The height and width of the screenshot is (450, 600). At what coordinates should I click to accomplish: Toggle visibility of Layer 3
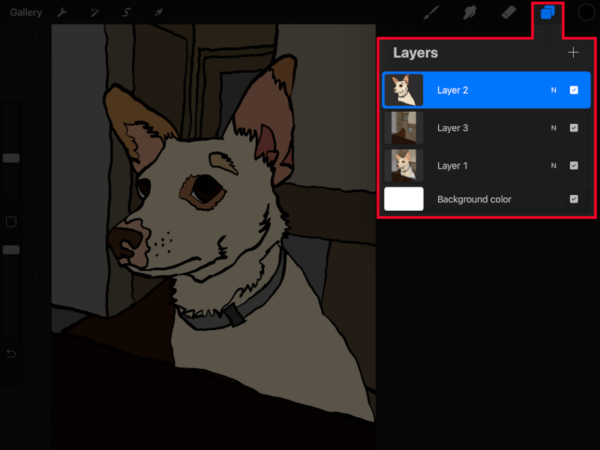click(574, 128)
